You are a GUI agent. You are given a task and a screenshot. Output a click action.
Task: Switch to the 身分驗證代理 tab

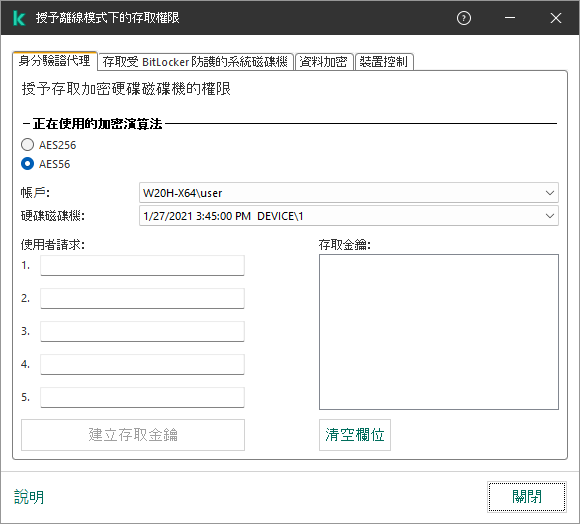(x=55, y=61)
